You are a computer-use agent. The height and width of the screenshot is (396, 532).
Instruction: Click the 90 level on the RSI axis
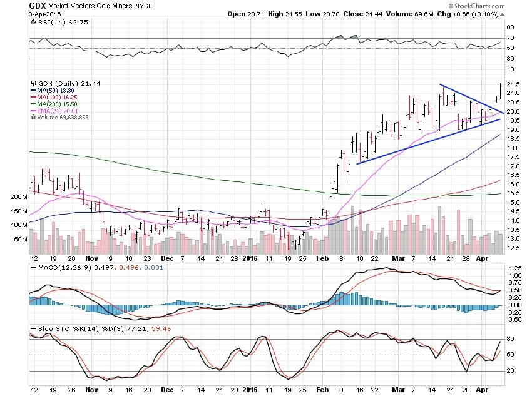(x=510, y=27)
